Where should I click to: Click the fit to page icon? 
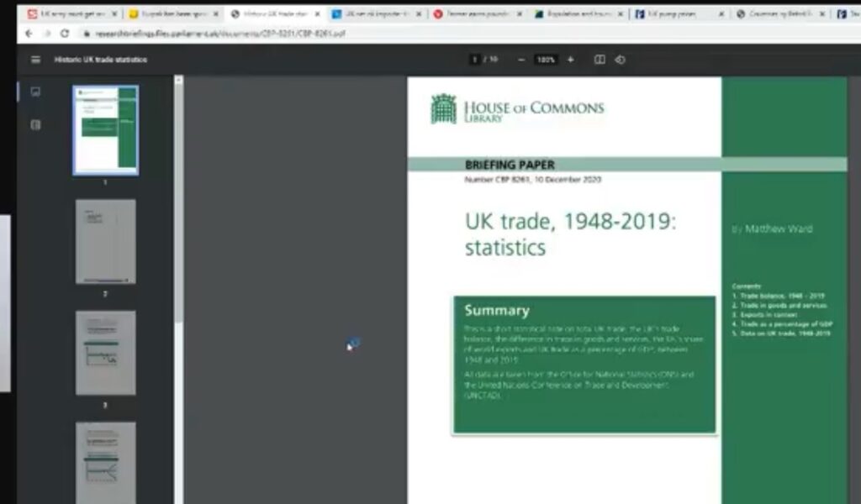(600, 60)
